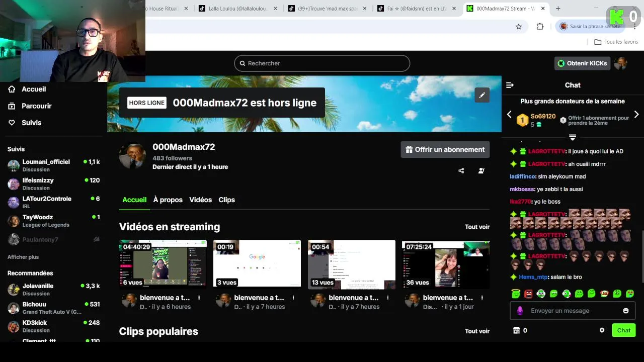Open the À propos channel tab
Screen dimensions: 644x362
coord(168,200)
